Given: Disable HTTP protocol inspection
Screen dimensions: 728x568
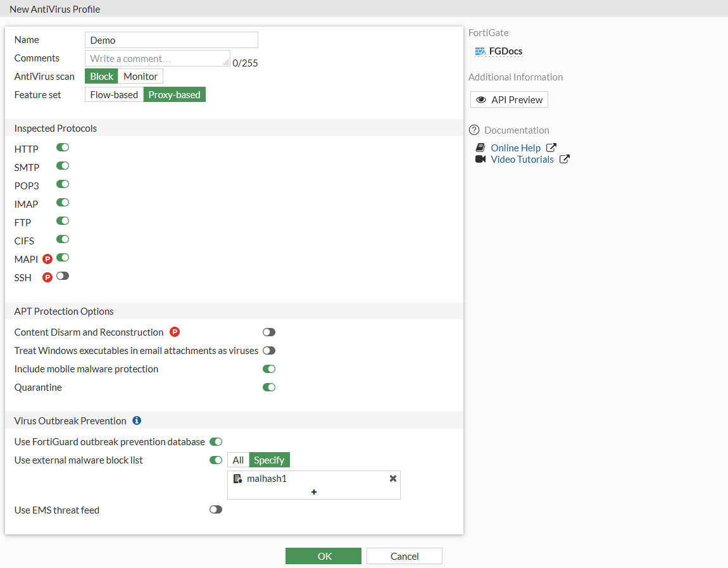Looking at the screenshot, I should pos(63,148).
